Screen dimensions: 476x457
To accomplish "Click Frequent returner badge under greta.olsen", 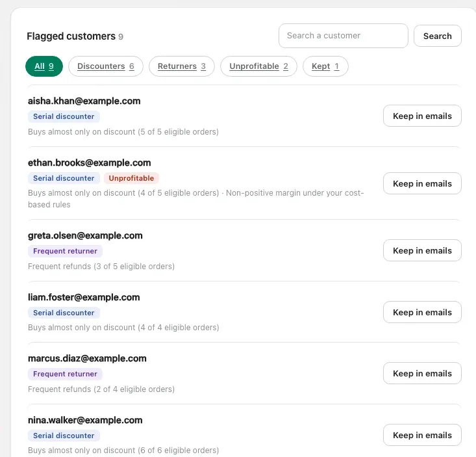I will coord(66,251).
